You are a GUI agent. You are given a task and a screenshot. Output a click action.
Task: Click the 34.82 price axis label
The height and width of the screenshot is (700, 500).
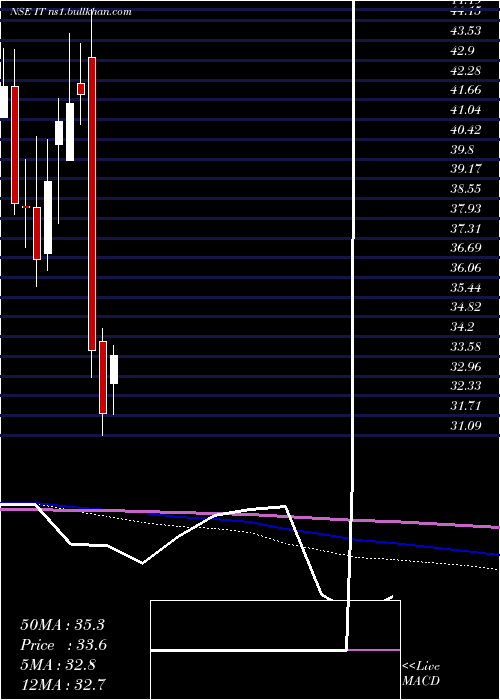(x=466, y=306)
